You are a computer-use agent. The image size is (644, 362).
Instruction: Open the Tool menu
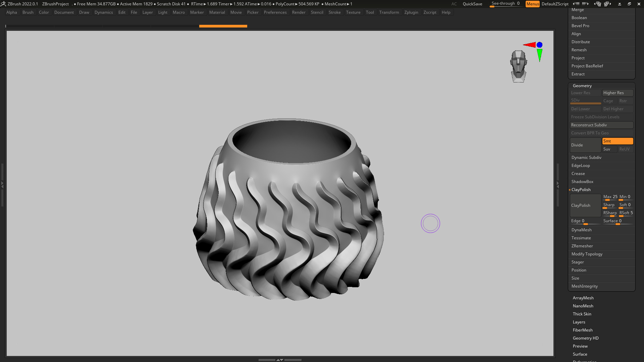point(370,12)
